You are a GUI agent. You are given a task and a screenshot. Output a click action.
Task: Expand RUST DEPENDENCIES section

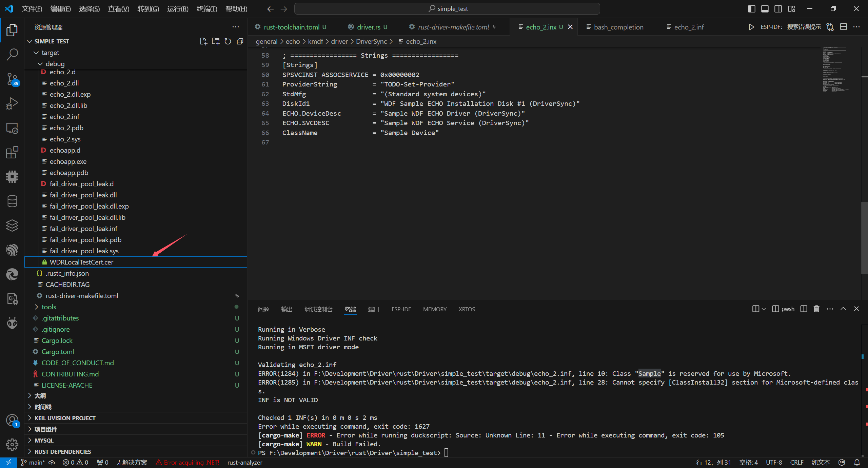pyautogui.click(x=63, y=452)
